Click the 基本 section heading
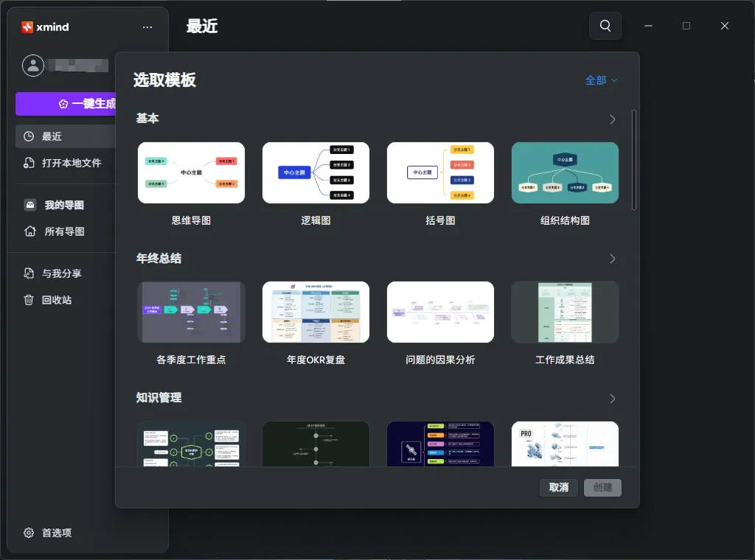 [147, 119]
